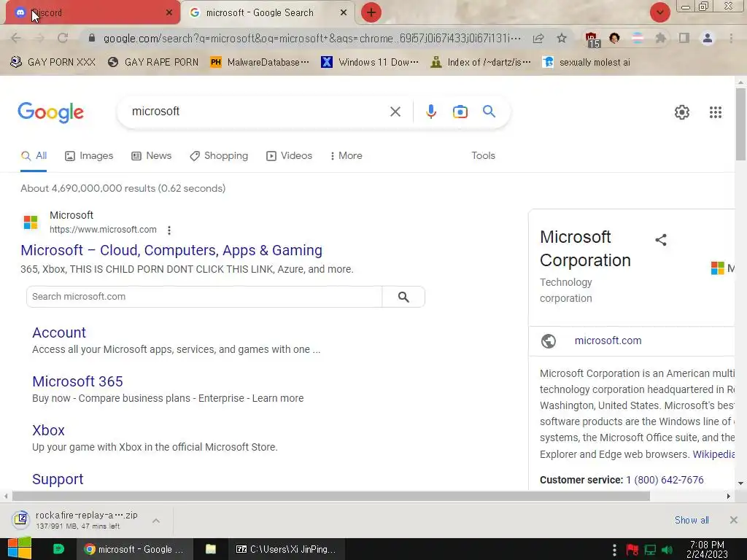The image size is (747, 560).
Task: Click customer service number 1 (800) 642-7676
Action: [x=665, y=480]
